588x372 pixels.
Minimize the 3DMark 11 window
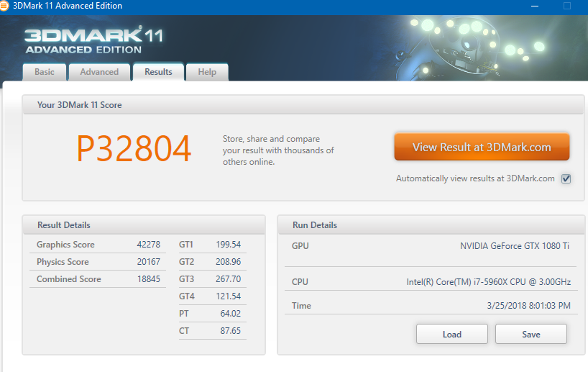(x=535, y=6)
